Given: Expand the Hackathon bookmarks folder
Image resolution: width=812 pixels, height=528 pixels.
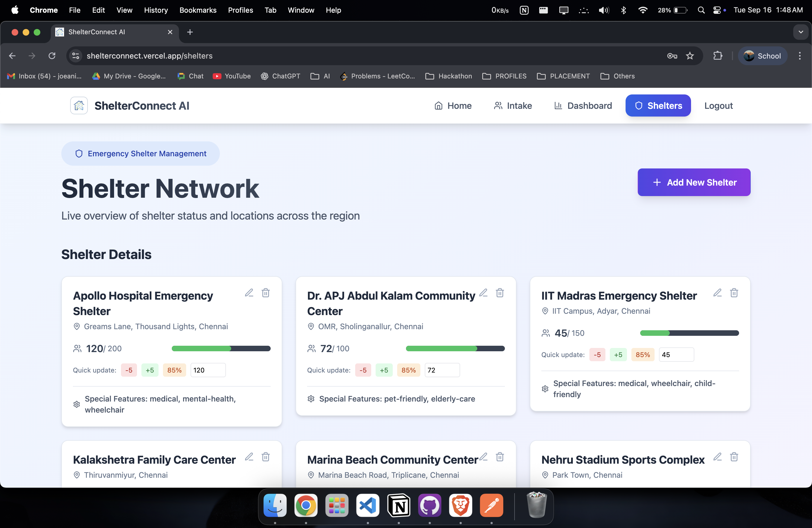Looking at the screenshot, I should coord(449,76).
